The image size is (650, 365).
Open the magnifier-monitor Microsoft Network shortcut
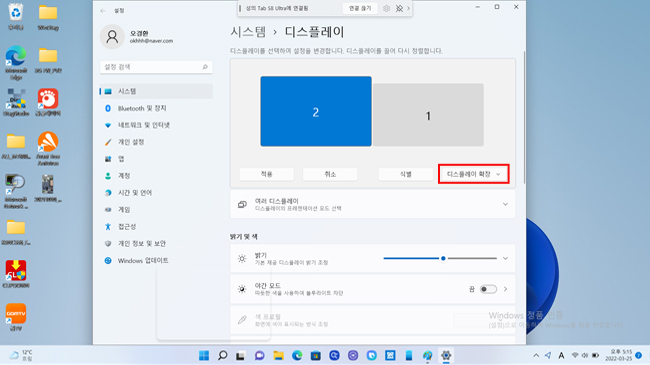pos(16,192)
